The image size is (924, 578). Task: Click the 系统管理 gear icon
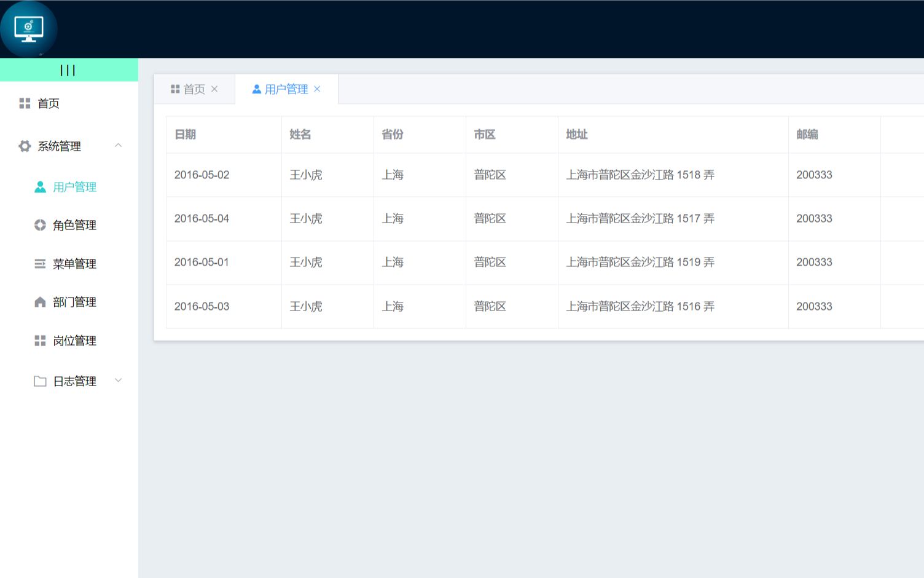[x=25, y=146]
